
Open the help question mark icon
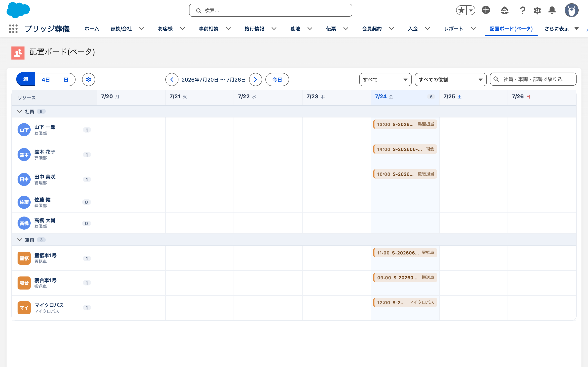coord(522,10)
